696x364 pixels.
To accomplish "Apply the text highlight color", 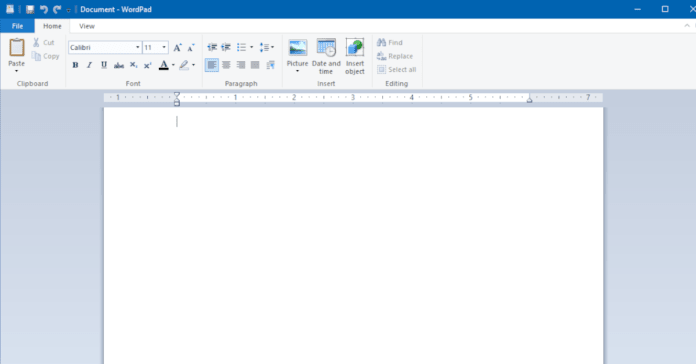I will coord(184,65).
